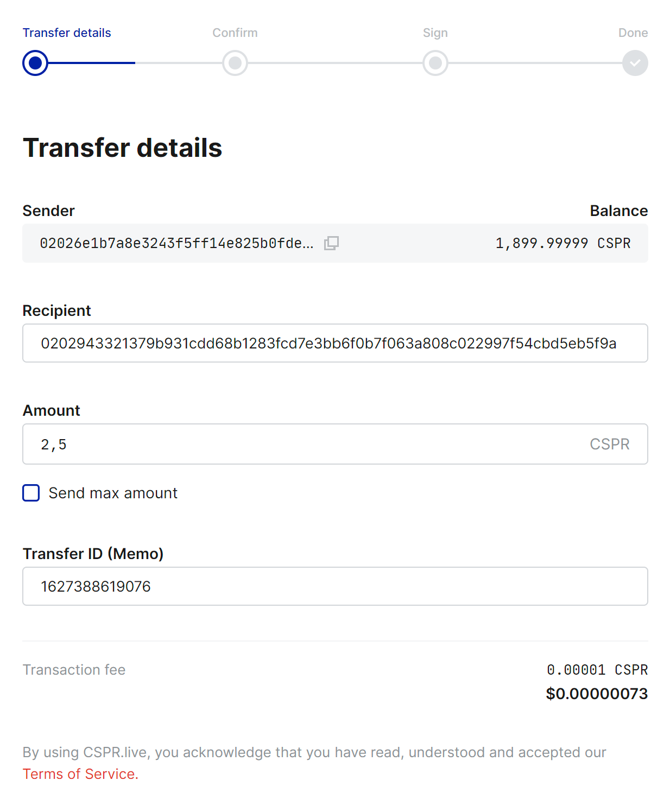Select the sender balance of 1,899.99999 CSPR
This screenshot has width=670, height=812.
(562, 243)
